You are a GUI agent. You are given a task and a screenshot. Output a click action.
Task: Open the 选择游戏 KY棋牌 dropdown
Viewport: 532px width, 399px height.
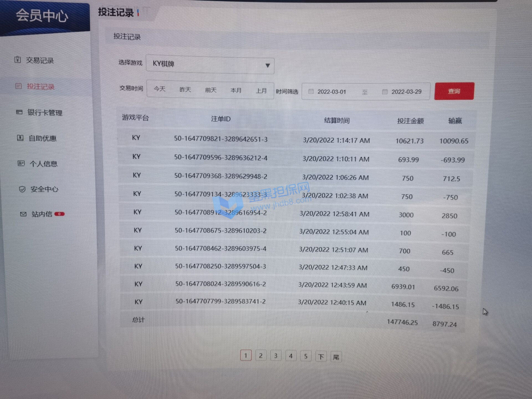[210, 64]
